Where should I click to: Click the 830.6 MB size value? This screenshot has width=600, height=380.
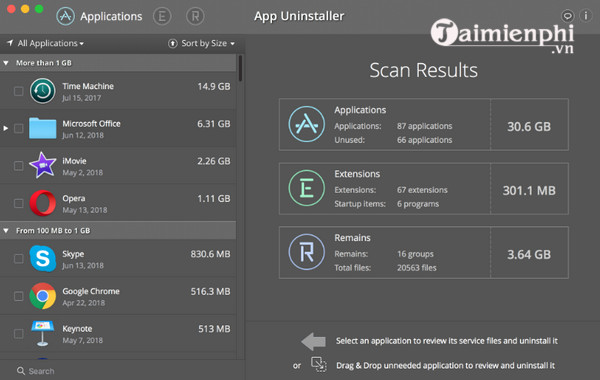click(210, 254)
